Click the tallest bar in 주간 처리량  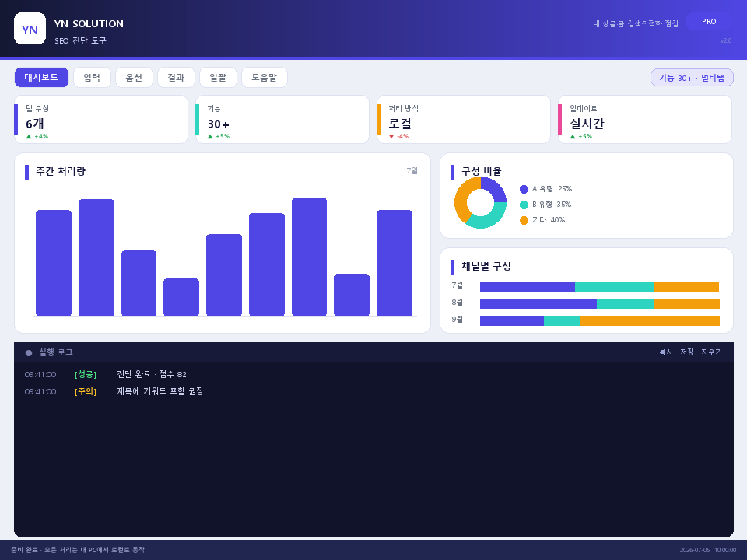[x=309, y=256]
